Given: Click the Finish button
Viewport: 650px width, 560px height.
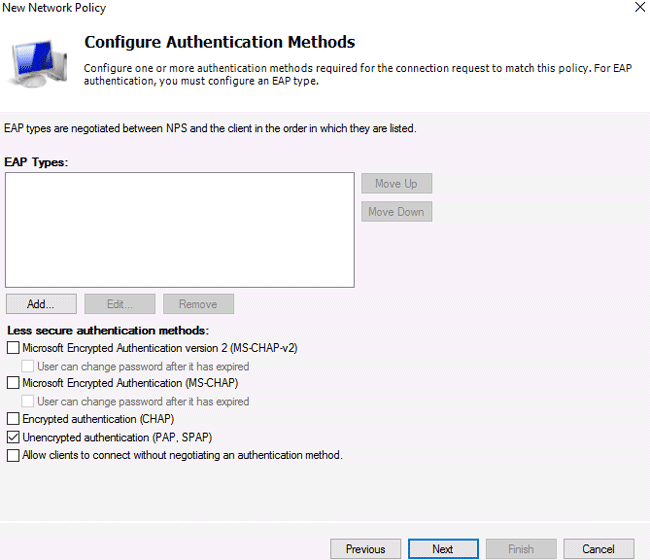Looking at the screenshot, I should (x=521, y=549).
